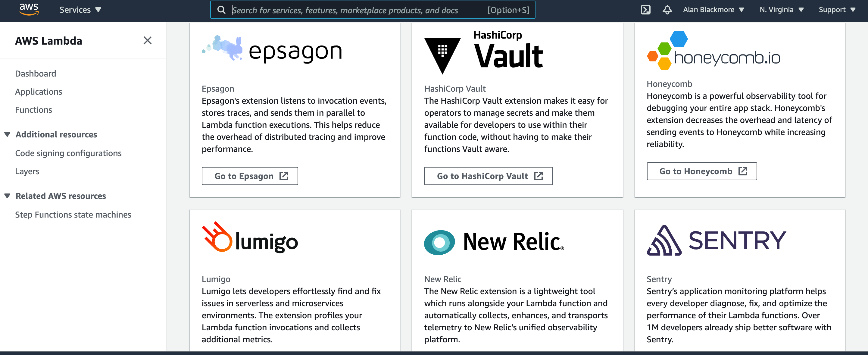
Task: Go to Functions in the sidebar
Action: [x=33, y=110]
